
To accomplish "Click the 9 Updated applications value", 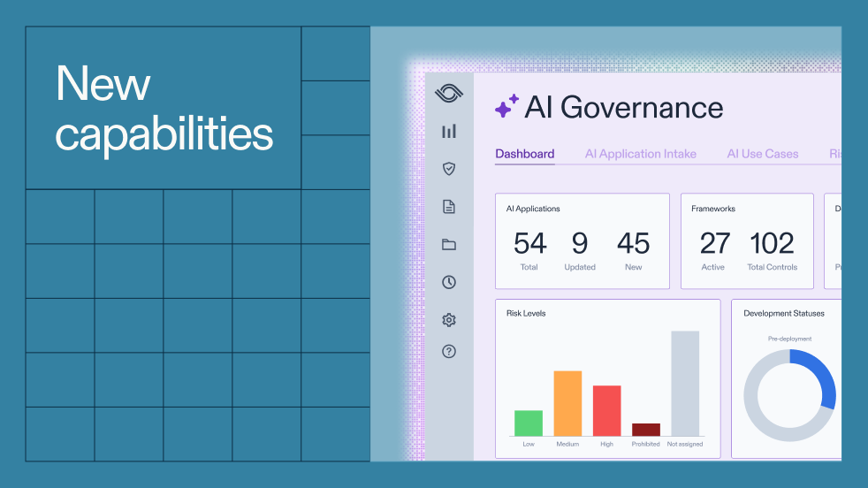I will point(580,244).
